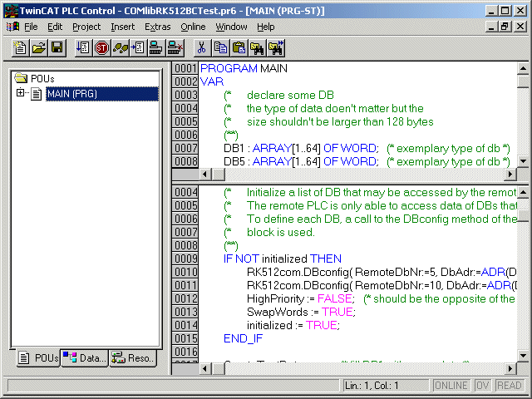Open the Window menu

coord(231,27)
